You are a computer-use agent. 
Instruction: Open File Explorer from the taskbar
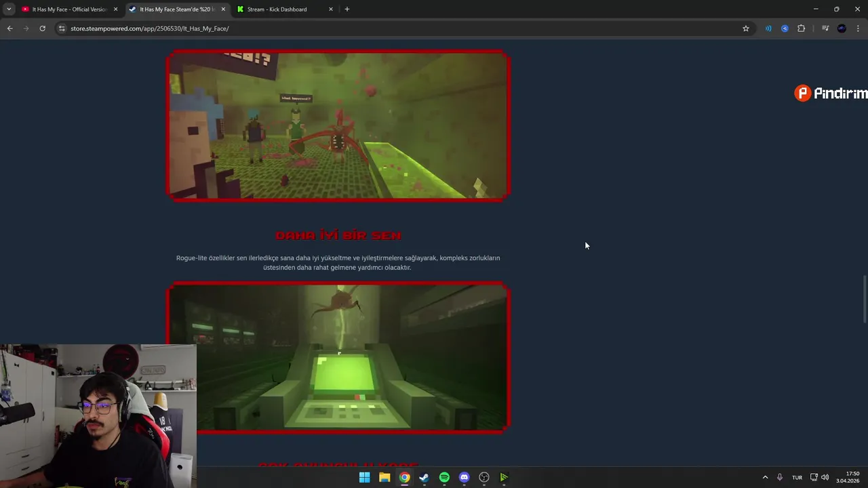(384, 477)
